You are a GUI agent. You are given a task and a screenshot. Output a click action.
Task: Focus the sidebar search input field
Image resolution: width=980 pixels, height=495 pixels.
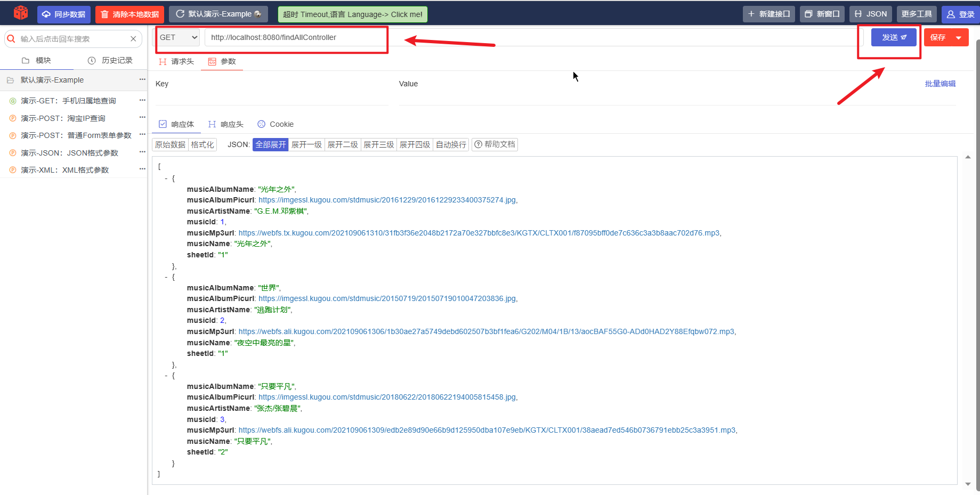click(74, 39)
